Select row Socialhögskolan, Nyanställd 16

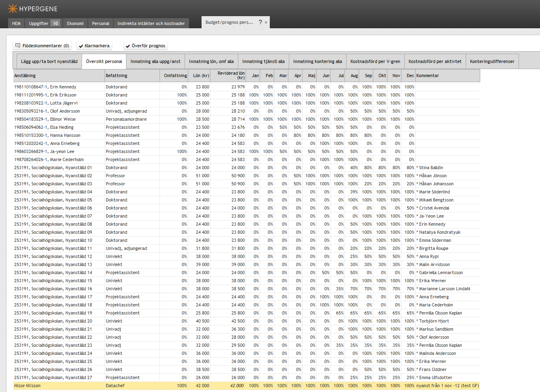(x=246, y=289)
